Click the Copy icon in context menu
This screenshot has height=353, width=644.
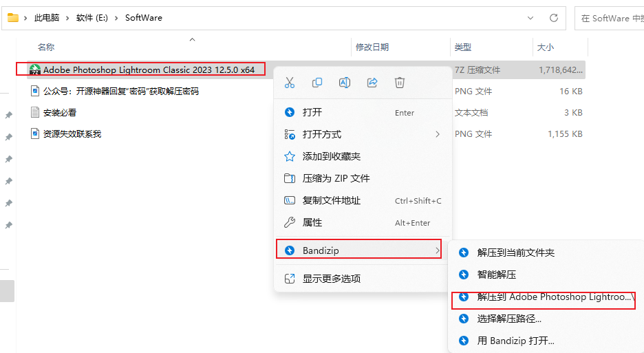pyautogui.click(x=317, y=83)
